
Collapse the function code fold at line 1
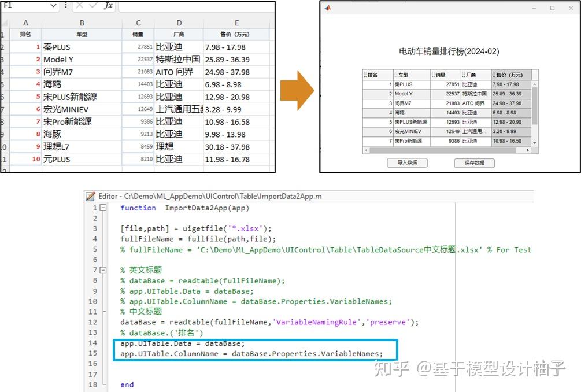tap(103, 208)
